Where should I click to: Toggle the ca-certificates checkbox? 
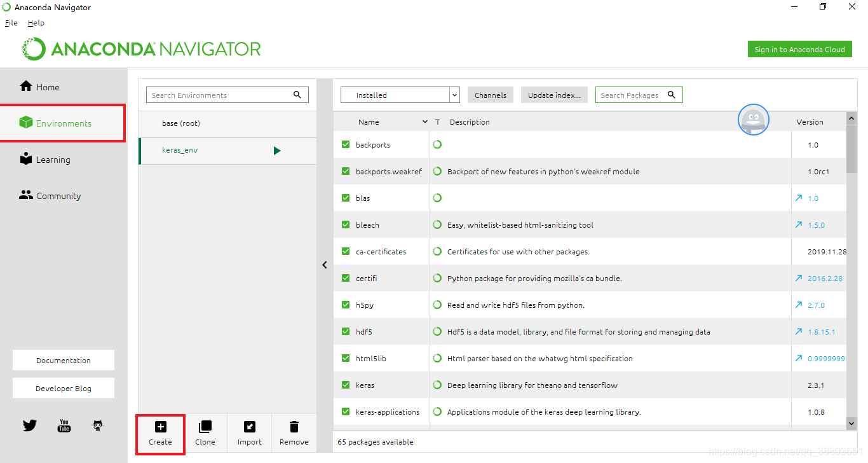(346, 251)
